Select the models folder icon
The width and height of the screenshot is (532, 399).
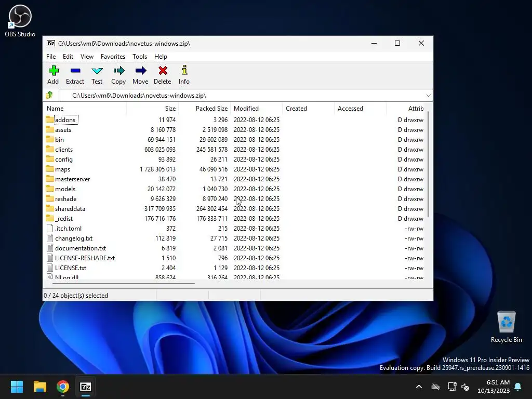(x=49, y=188)
